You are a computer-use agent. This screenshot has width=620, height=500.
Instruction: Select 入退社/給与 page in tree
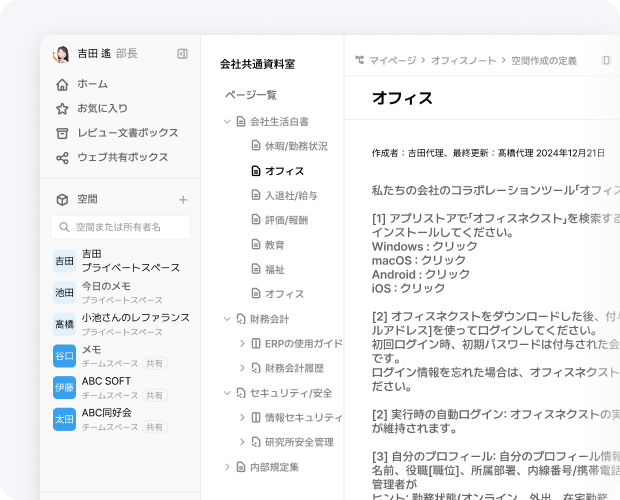(290, 195)
